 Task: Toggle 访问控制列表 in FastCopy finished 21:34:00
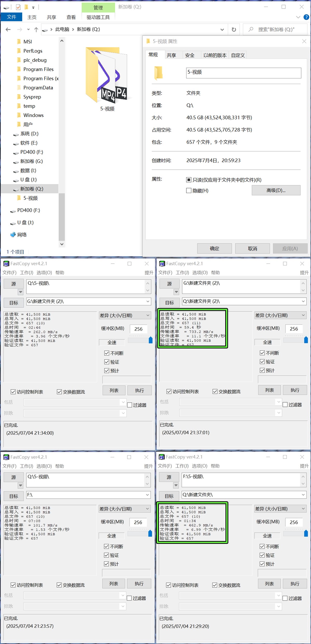[13, 392]
